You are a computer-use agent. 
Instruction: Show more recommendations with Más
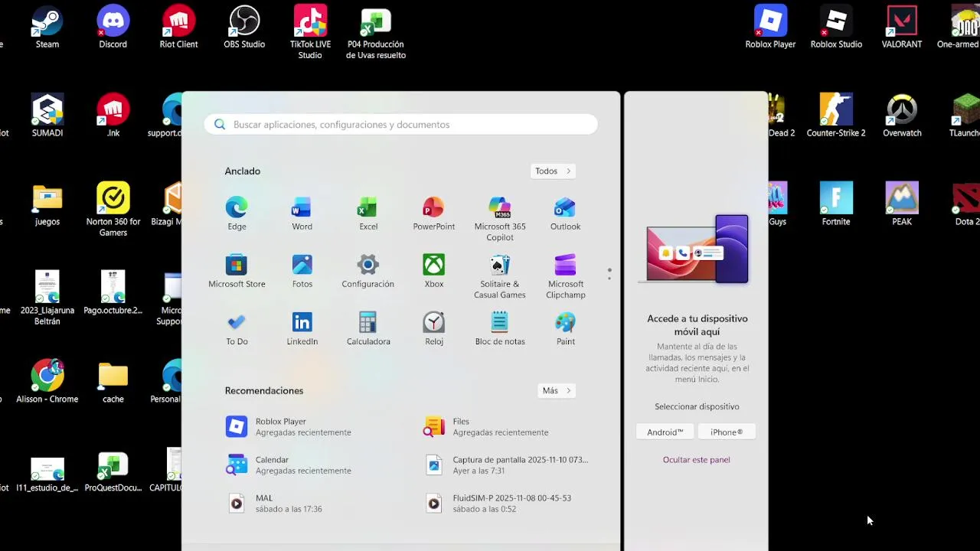(557, 391)
